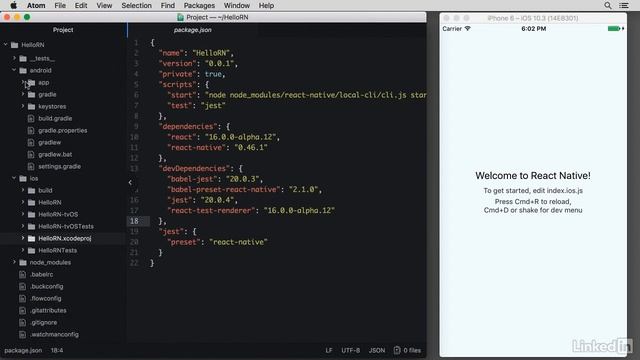Click the android app tree item

pyautogui.click(x=44, y=82)
